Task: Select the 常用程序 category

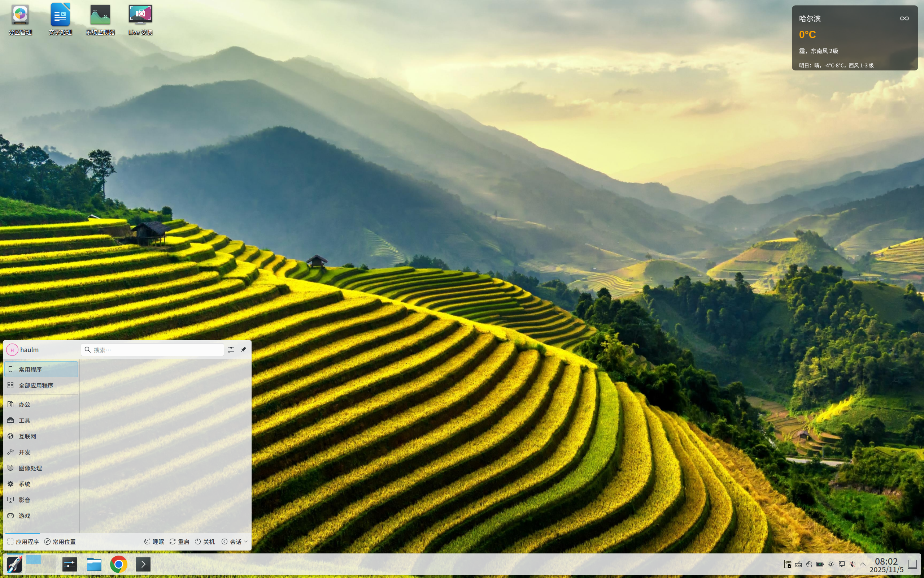Action: [41, 369]
